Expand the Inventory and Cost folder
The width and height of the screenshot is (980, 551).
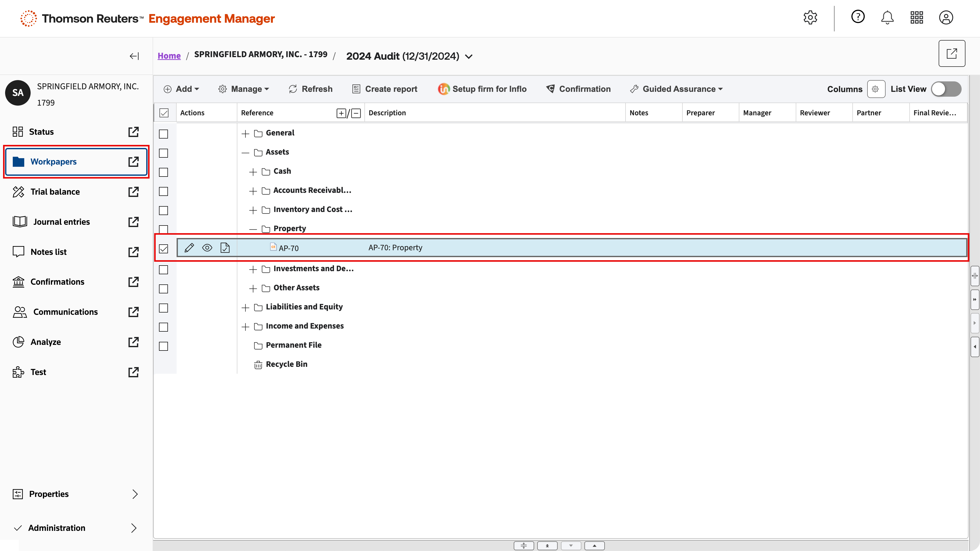tap(253, 210)
